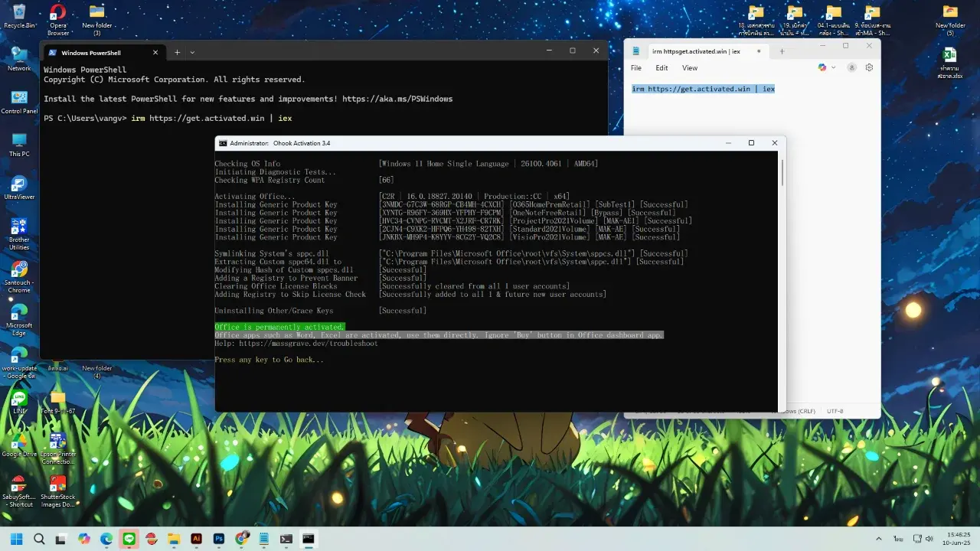The height and width of the screenshot is (551, 980).
Task: Switch to the Terminal taskbar icon
Action: [286, 539]
